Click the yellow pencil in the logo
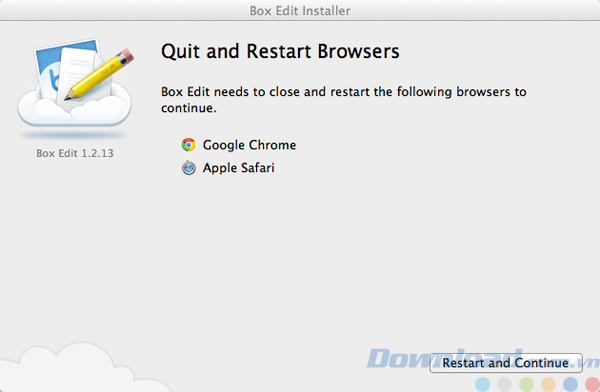The height and width of the screenshot is (392, 600). pos(99,74)
